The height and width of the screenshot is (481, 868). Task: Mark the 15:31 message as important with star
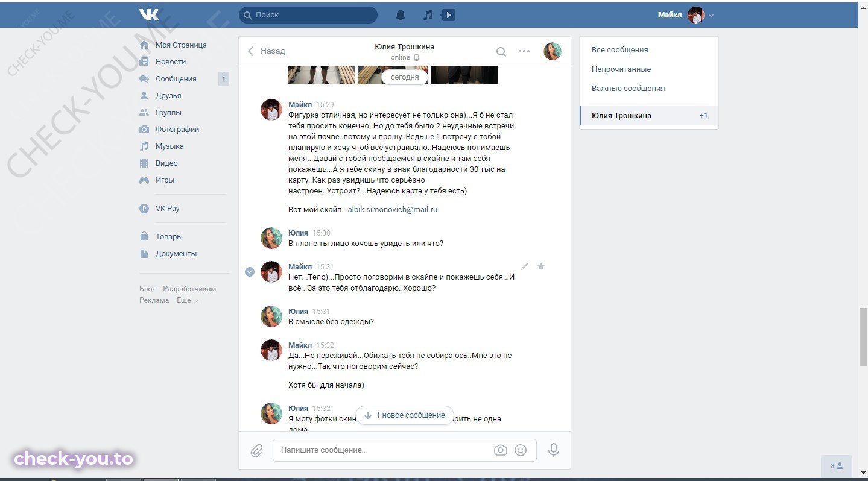tap(541, 266)
